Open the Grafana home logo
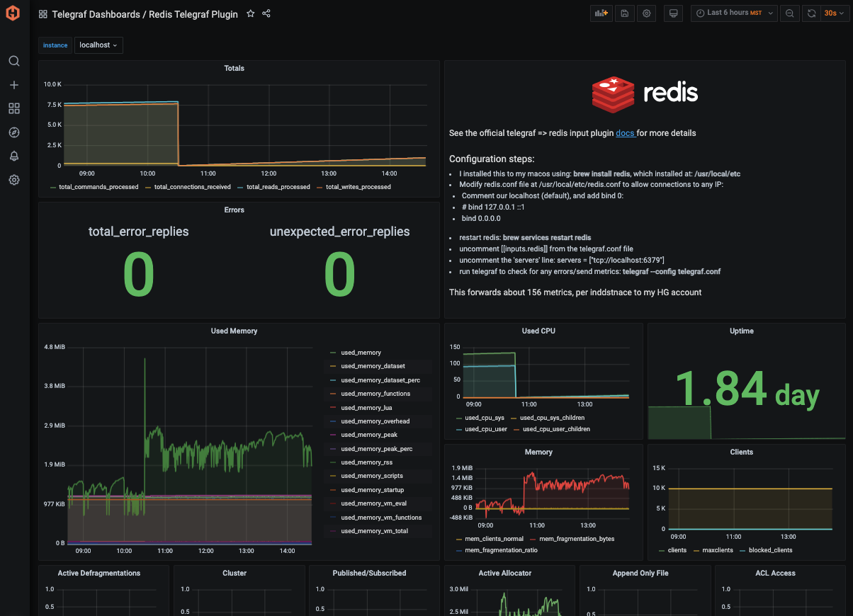853x616 pixels. pos(13,13)
